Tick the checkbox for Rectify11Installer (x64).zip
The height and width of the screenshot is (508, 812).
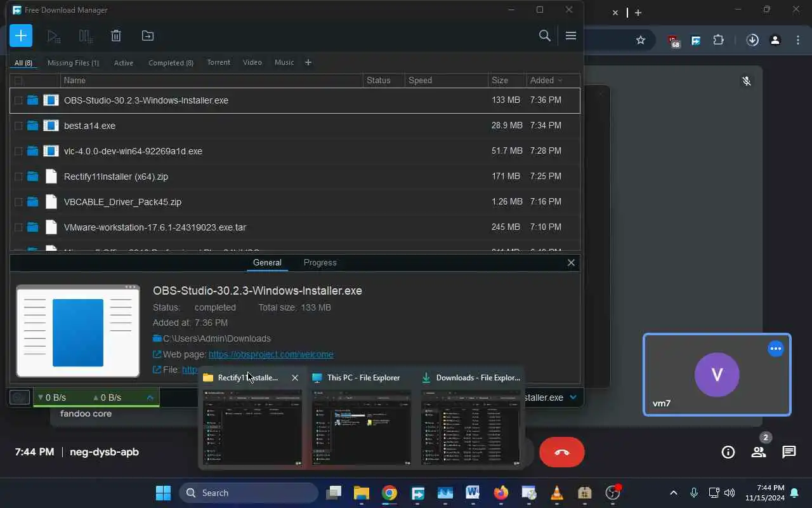pos(18,177)
